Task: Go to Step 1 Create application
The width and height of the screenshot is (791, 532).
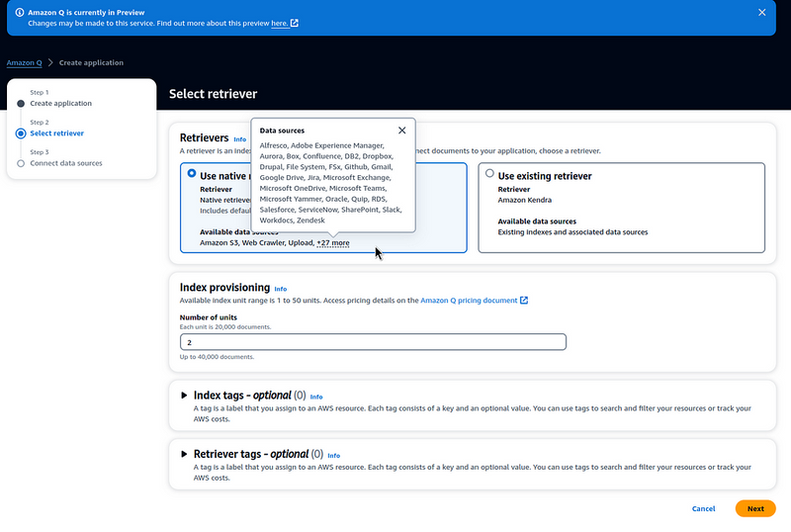Action: click(60, 104)
